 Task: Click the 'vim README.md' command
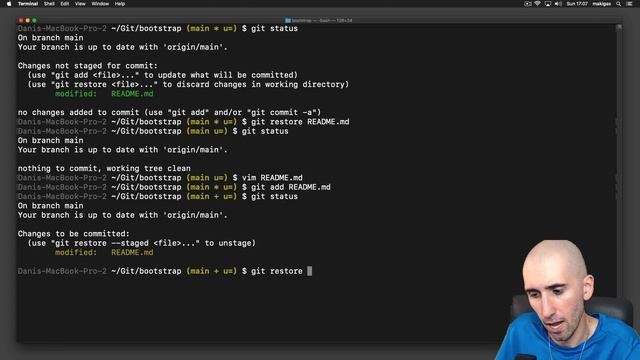272,178
